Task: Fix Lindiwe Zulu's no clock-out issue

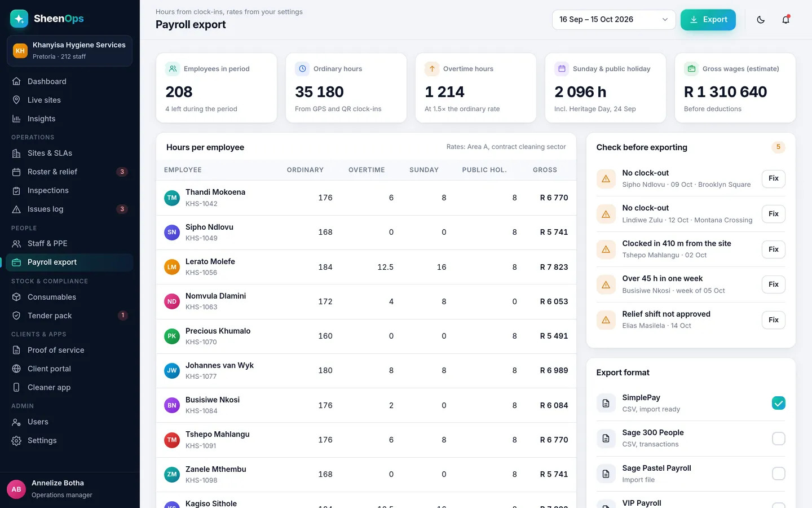Action: tap(774, 214)
